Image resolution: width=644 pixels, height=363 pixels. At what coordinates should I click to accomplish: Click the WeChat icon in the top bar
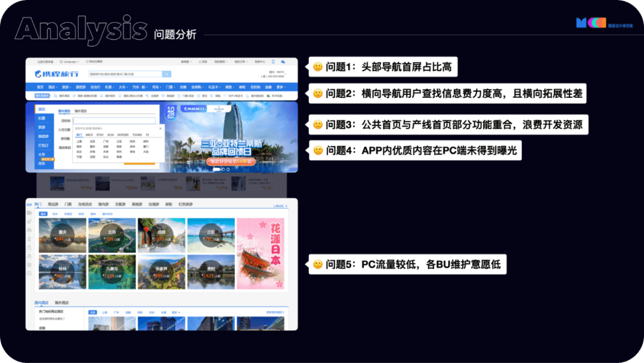click(283, 61)
